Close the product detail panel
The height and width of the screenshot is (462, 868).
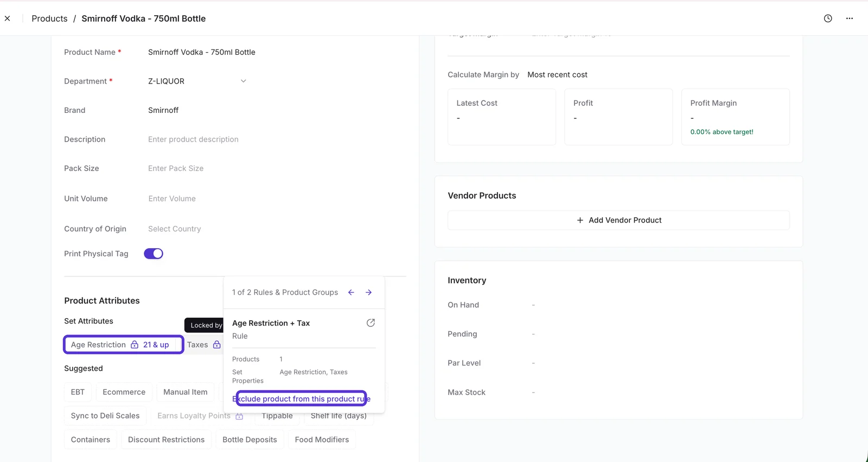(x=8, y=18)
